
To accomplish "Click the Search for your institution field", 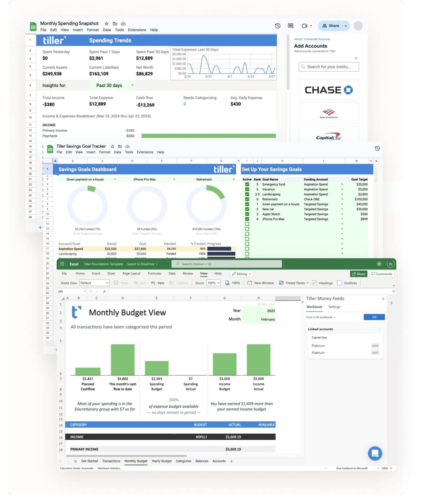I will 328,67.
